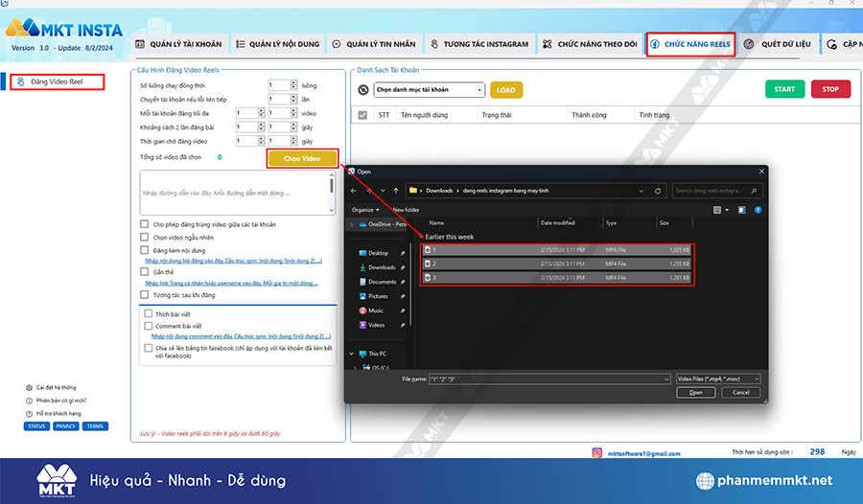Open the Chọn danh mục tài khoản dropdown
The height and width of the screenshot is (504, 863).
coord(430,90)
